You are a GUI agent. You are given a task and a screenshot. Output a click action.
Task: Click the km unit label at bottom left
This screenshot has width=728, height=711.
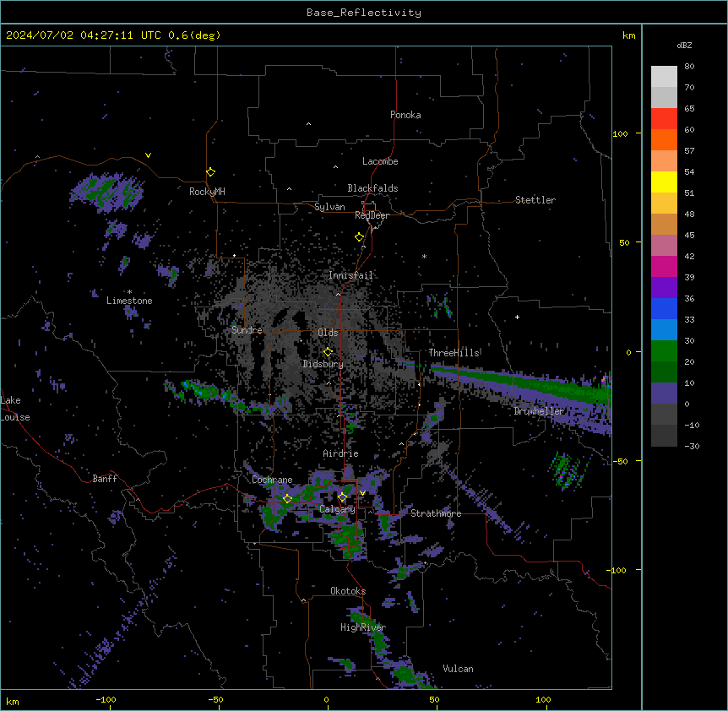coord(13,701)
